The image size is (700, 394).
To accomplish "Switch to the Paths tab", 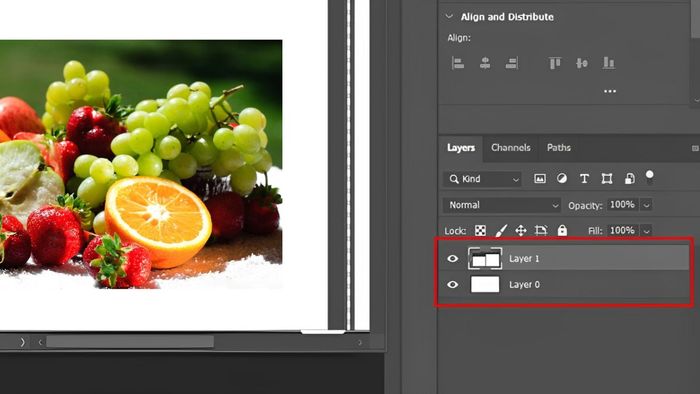I will (558, 148).
